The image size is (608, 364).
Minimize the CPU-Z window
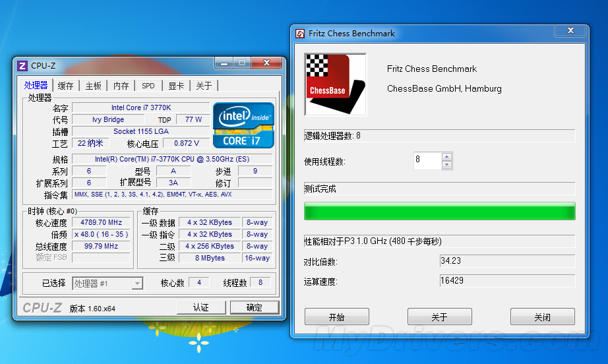224,63
